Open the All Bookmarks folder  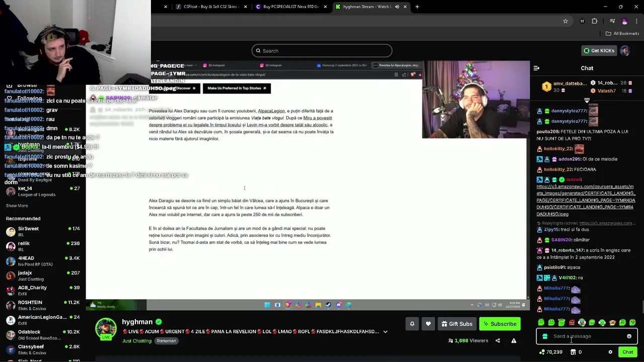622,34
